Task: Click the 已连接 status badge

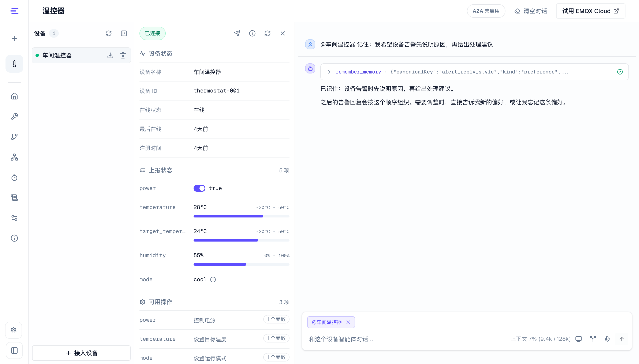Action: click(x=152, y=33)
